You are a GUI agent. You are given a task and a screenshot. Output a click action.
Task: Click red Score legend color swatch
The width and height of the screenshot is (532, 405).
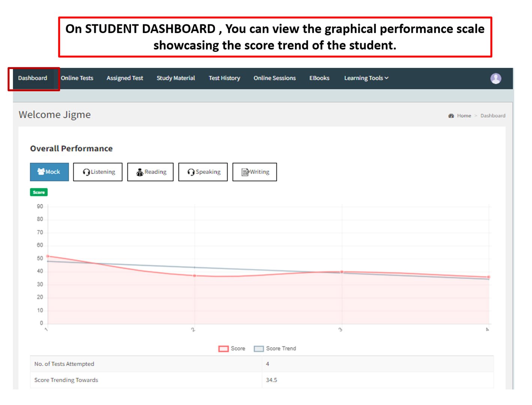coord(223,349)
